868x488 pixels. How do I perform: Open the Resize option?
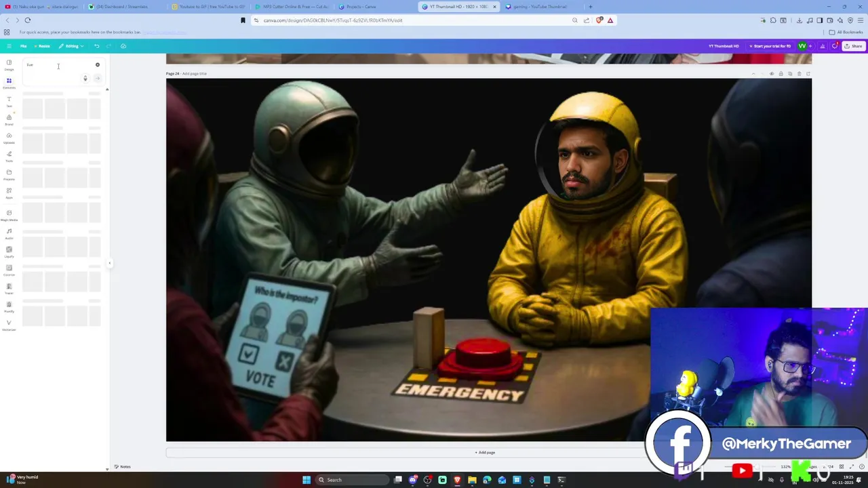(42, 46)
